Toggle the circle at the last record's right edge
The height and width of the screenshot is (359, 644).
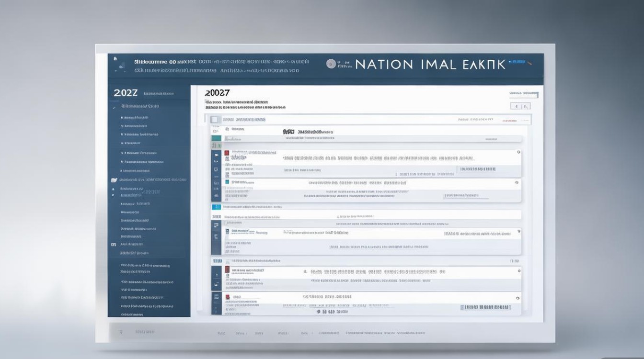click(x=518, y=298)
